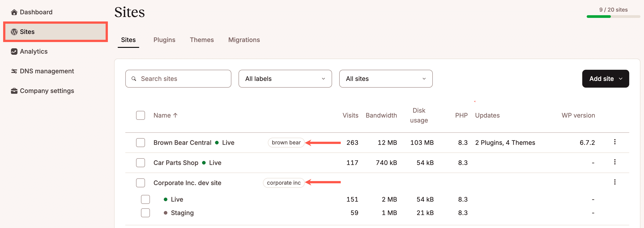Expand the Add site chevron menu
Viewport: 644px width, 228px height.
pyautogui.click(x=621, y=78)
